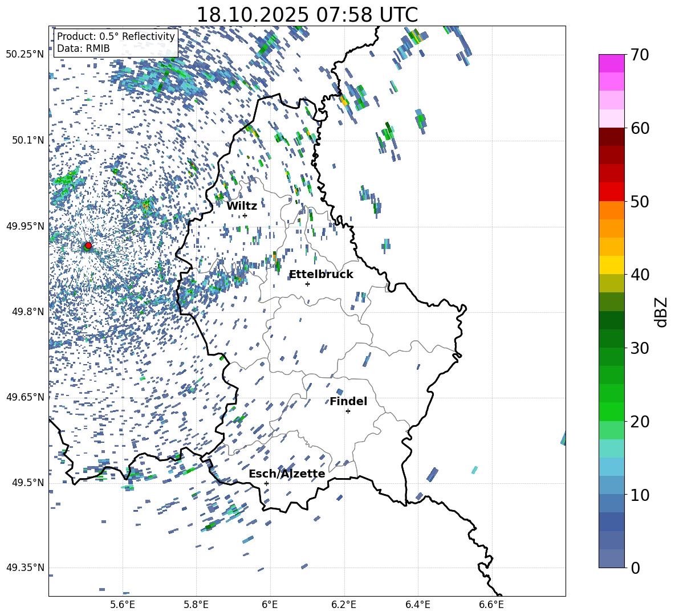The image size is (675, 616).
Task: Click the 49.5°N latitude label
Action: pos(29,482)
